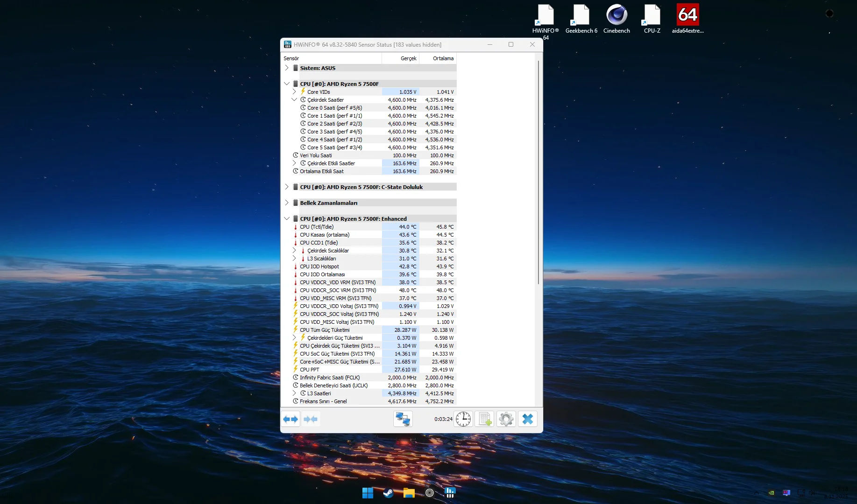Expand the Core VIDs entry
857x504 pixels.
tap(294, 92)
